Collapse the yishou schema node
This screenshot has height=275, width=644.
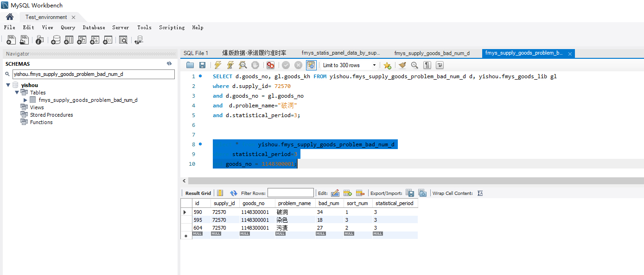(8, 85)
